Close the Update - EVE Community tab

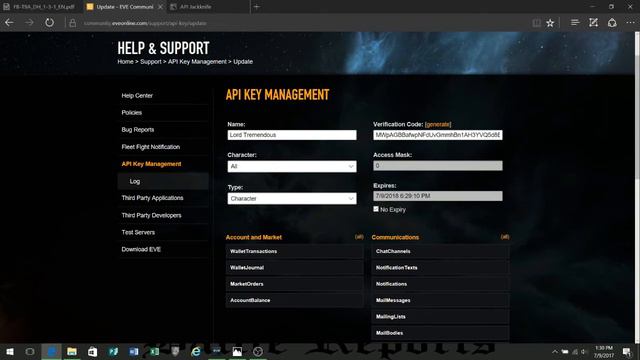point(160,7)
